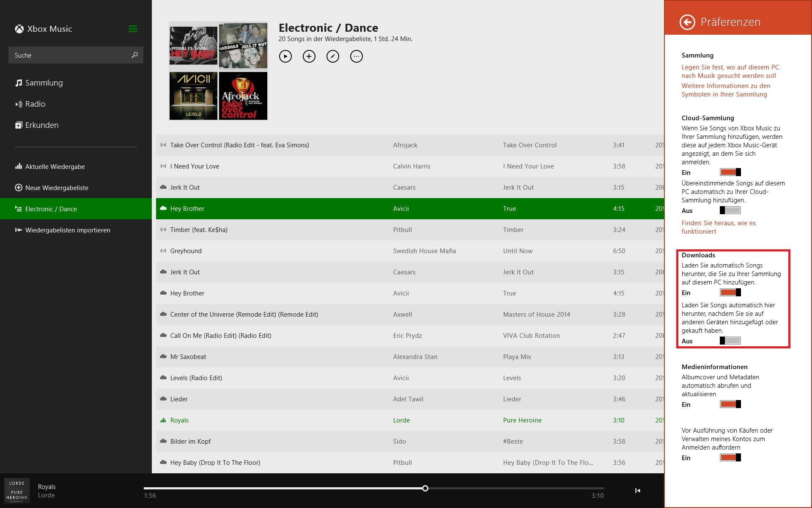Click the back arrow in Präferenzen header
The width and height of the screenshot is (812, 508).
687,22
